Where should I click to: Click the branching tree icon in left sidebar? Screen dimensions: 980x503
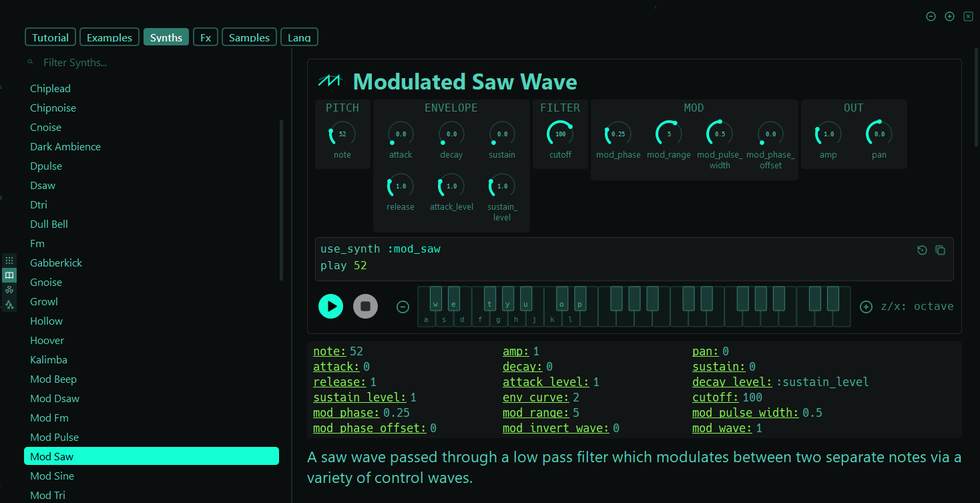9,305
